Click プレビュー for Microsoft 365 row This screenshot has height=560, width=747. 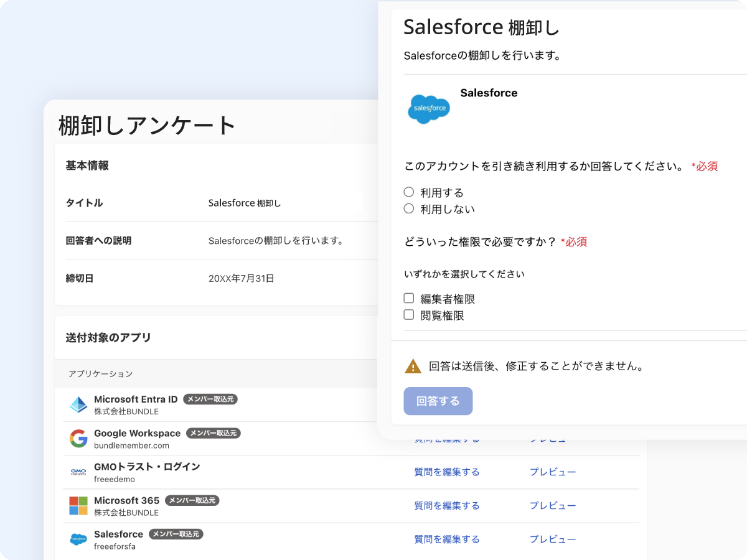pos(552,506)
